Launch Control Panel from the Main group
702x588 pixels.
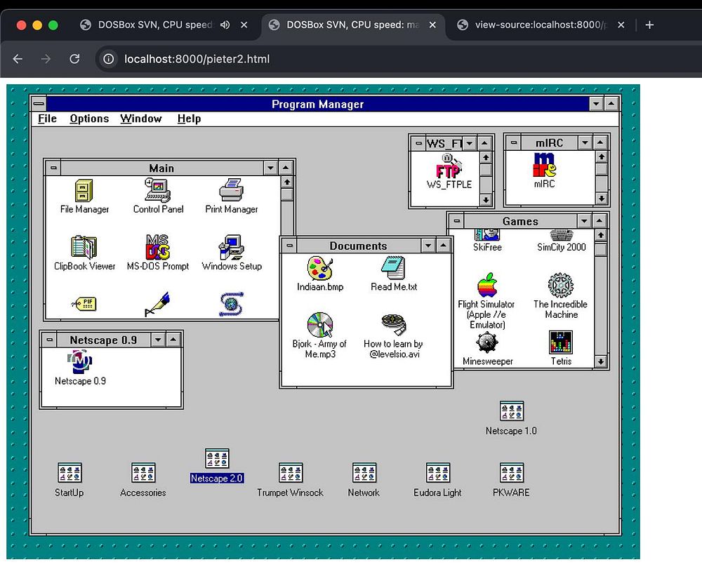point(157,191)
